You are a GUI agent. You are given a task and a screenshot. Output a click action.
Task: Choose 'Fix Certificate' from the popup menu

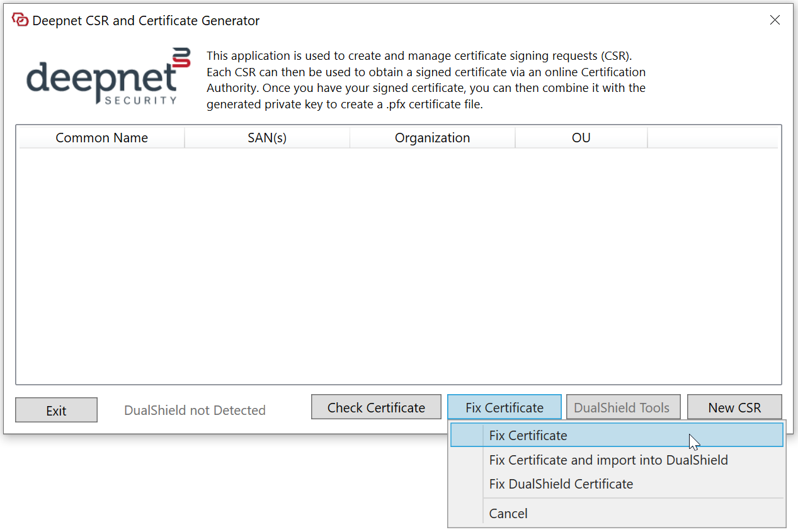528,435
